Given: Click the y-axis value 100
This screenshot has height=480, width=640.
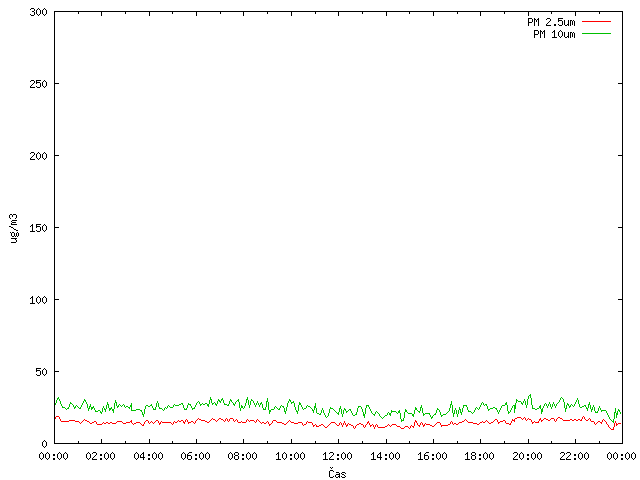Looking at the screenshot, I should 38,300.
